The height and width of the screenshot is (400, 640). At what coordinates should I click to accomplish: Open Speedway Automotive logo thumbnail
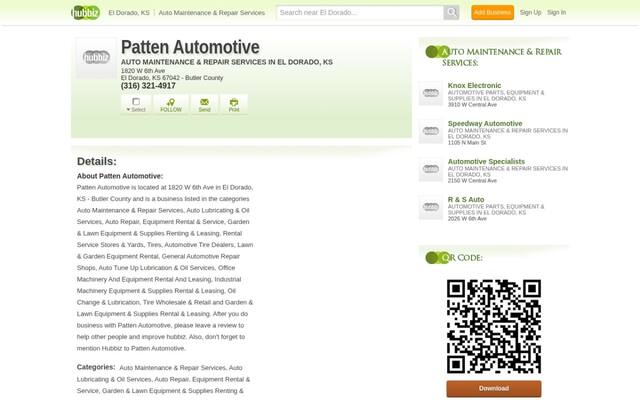(431, 131)
